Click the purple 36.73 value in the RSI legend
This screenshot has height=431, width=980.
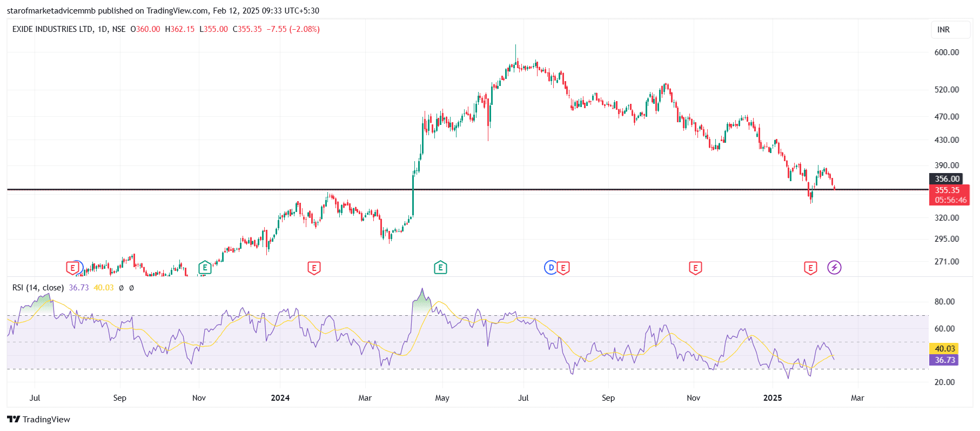tap(79, 288)
